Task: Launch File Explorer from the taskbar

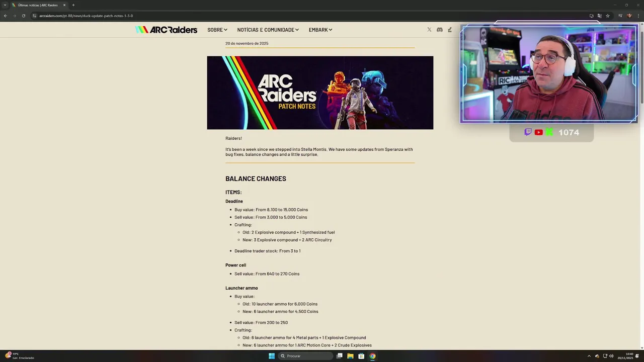Action: 350,356
